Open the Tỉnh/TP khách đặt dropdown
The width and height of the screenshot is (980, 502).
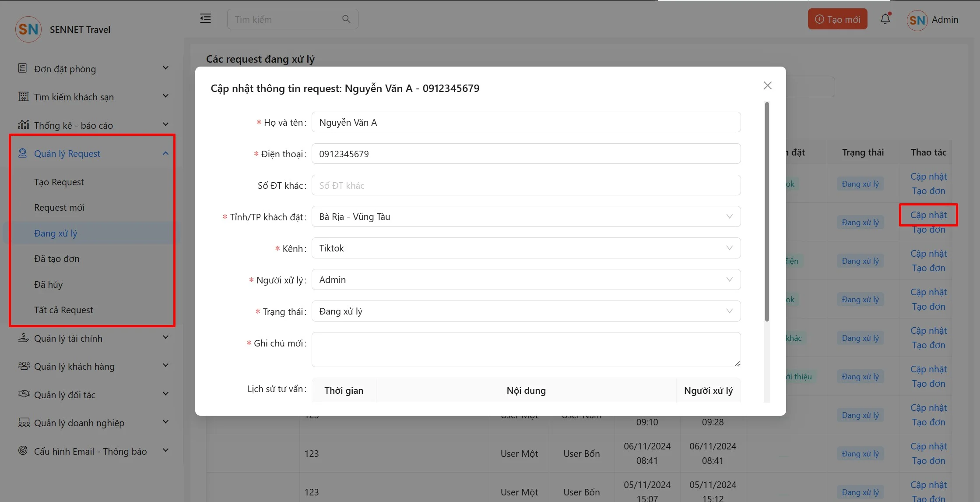pyautogui.click(x=526, y=216)
